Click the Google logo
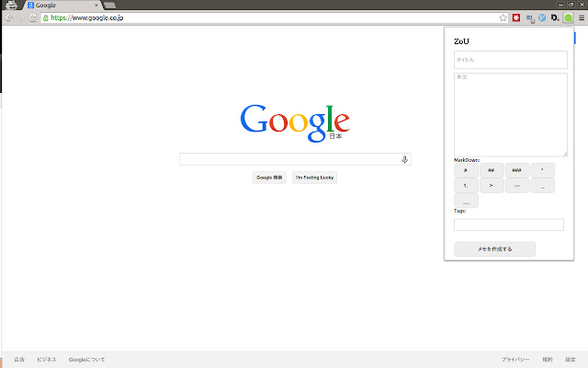 [x=295, y=122]
